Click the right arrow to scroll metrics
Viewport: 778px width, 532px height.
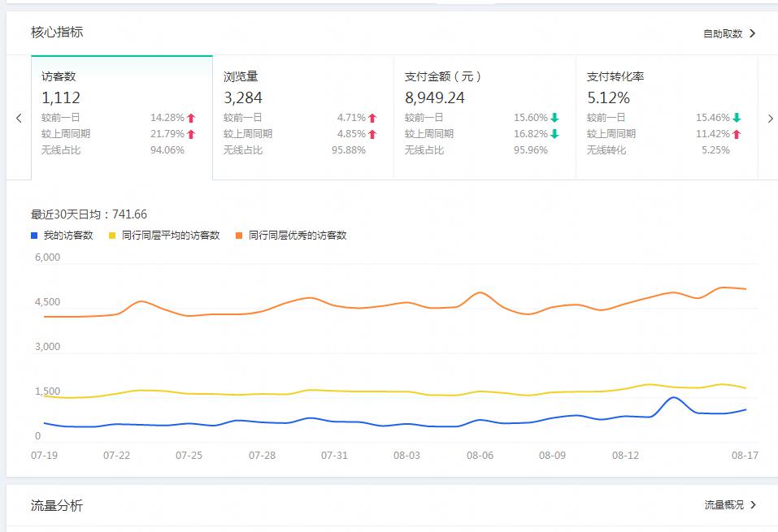point(770,119)
